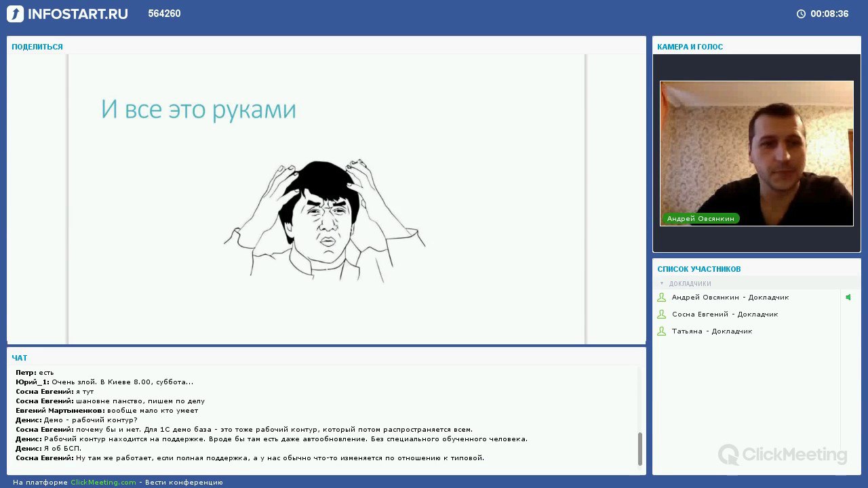868x488 pixels.
Task: Click chat message from Петр: есть
Action: coord(35,373)
